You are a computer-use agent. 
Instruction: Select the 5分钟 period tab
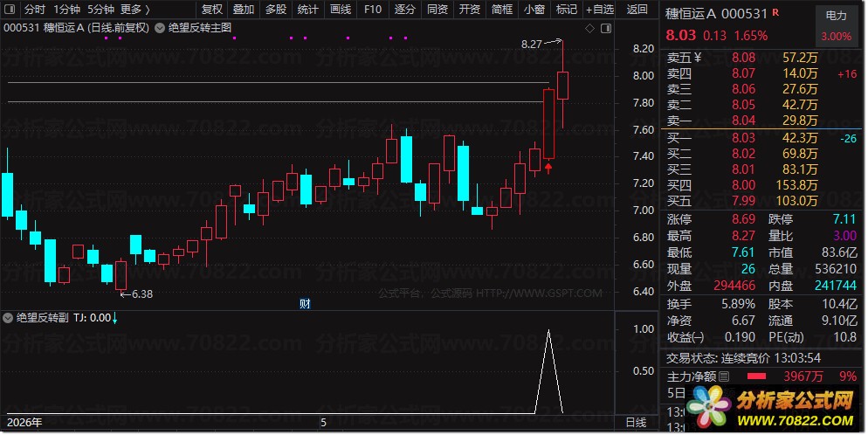(100, 10)
